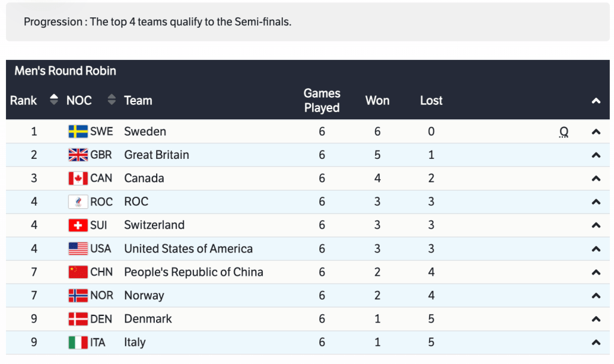This screenshot has height=364, width=614.
Task: Click the Switzerland flag icon
Action: point(78,225)
